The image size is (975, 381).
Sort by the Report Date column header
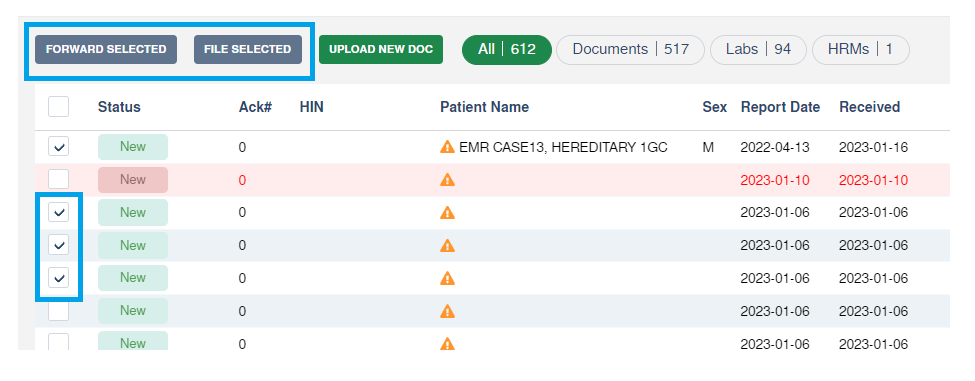coord(780,107)
